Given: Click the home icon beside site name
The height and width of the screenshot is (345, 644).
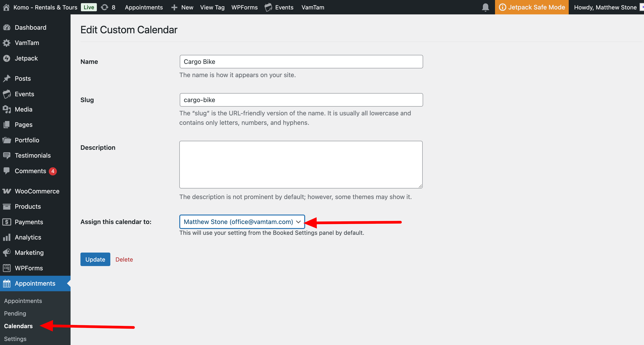Looking at the screenshot, I should coord(6,7).
